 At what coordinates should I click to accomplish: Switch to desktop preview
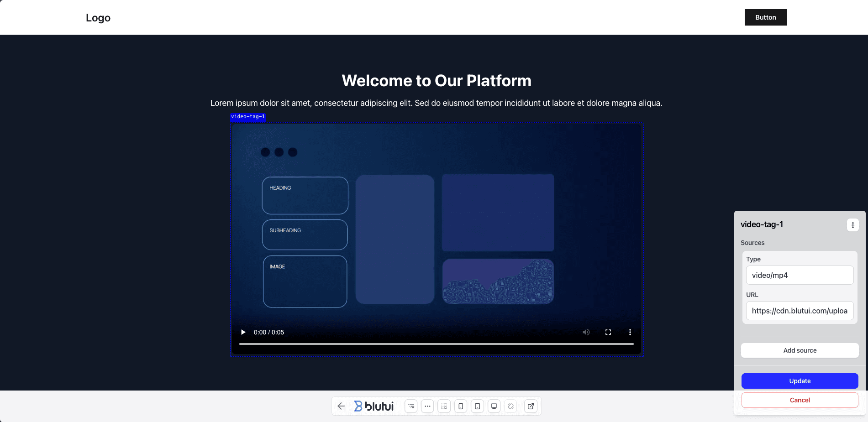click(494, 406)
